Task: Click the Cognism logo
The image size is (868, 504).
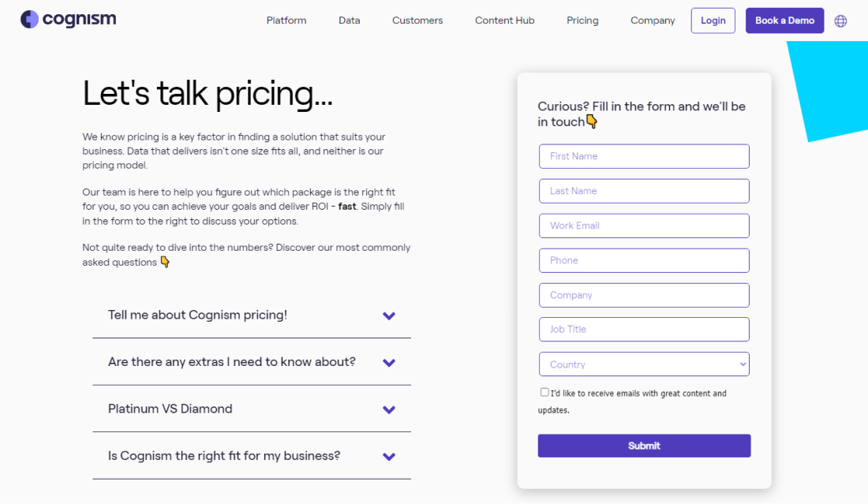Action: point(68,19)
